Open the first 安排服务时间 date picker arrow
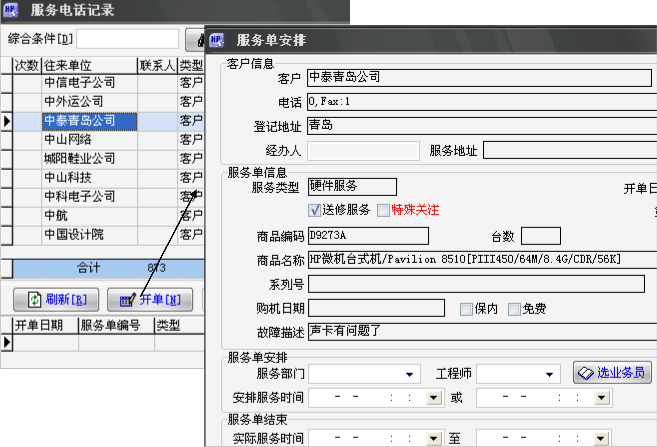The image size is (657, 447). (x=434, y=398)
